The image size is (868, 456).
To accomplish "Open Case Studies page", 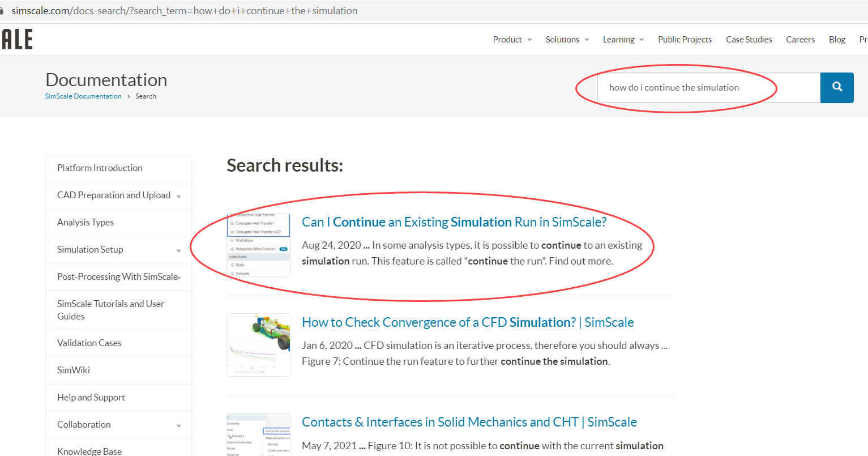I will point(749,40).
